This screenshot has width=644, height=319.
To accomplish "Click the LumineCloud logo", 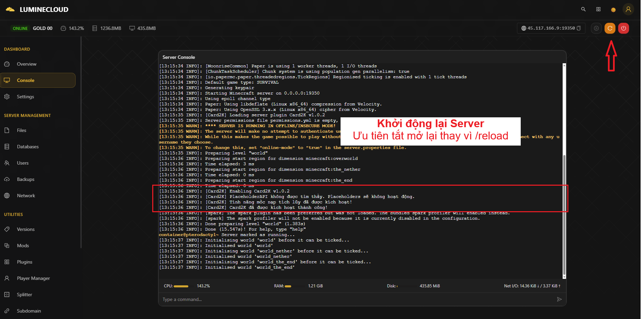I will pos(37,10).
